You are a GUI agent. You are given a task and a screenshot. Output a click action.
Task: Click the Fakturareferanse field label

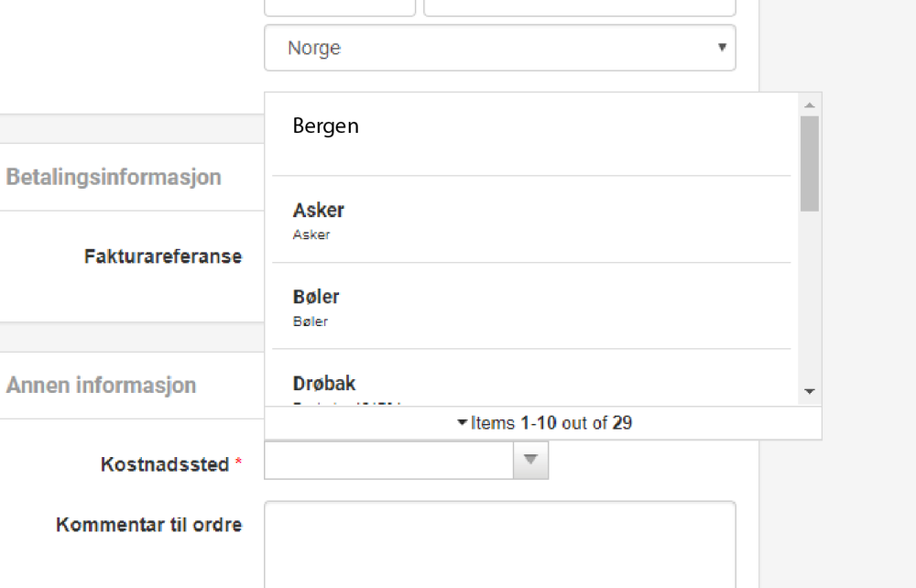(163, 256)
